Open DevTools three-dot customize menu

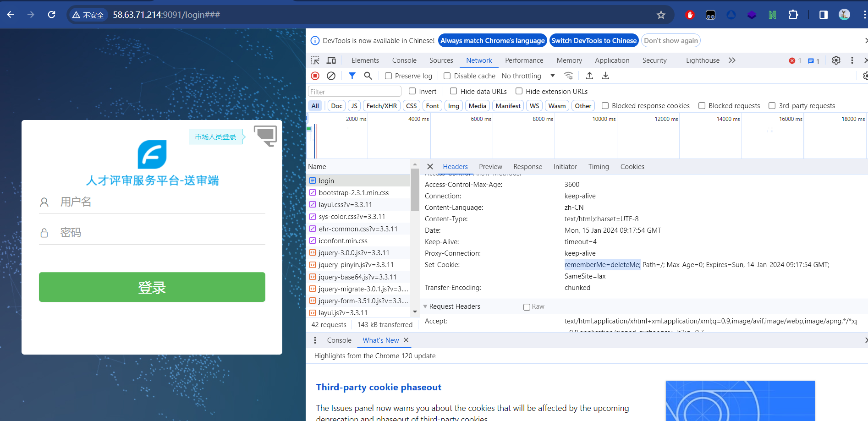(852, 60)
